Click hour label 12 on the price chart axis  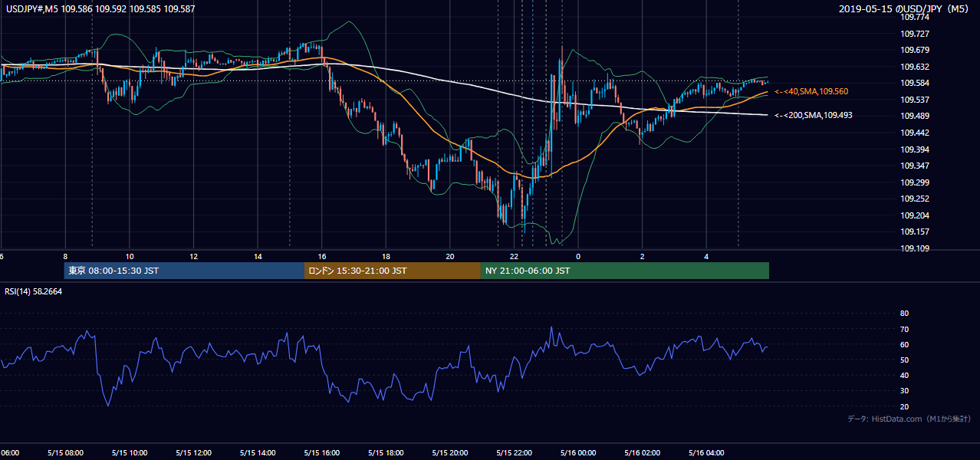tap(194, 257)
